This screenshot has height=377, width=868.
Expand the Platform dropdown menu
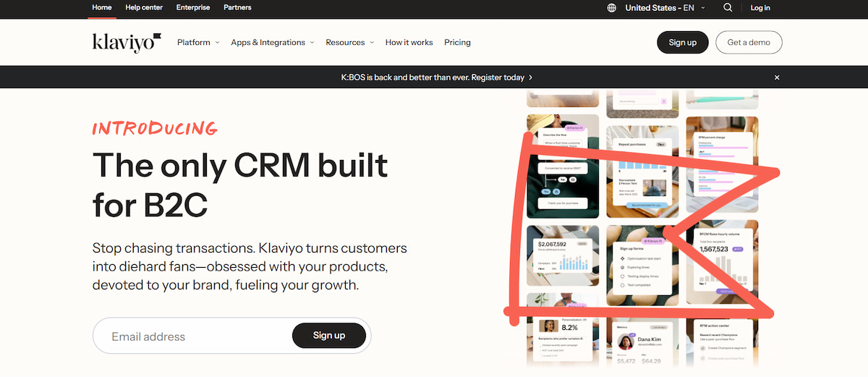click(x=198, y=43)
